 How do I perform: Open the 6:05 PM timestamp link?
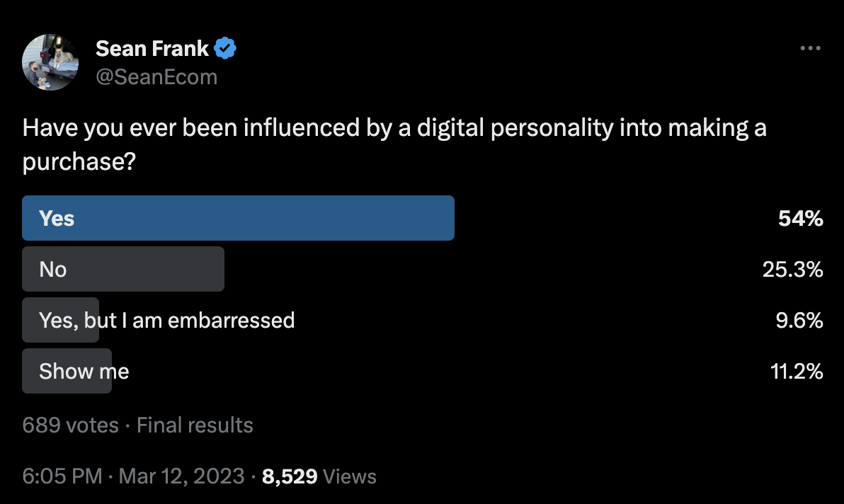62,476
